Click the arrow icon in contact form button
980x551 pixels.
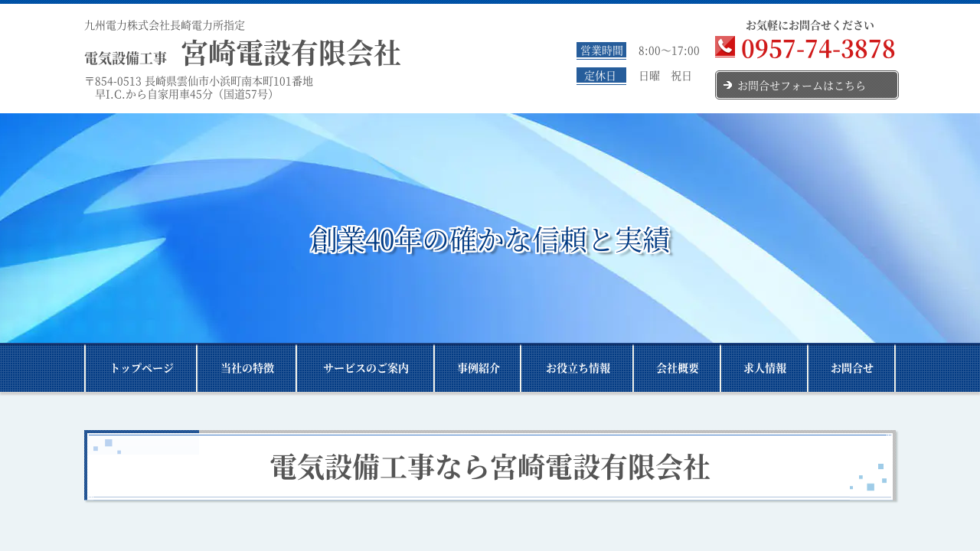tap(727, 85)
